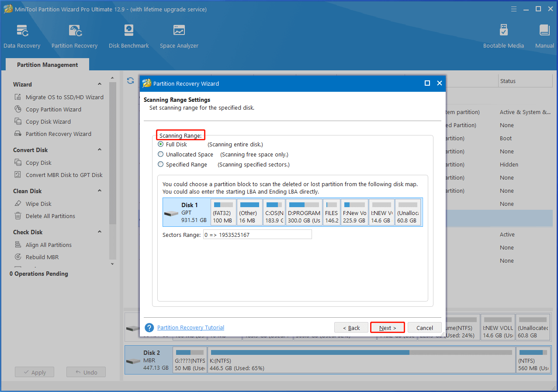Click the Disk 1 GPT label in the wizard
Viewport: 558px width, 392px height.
[x=194, y=212]
